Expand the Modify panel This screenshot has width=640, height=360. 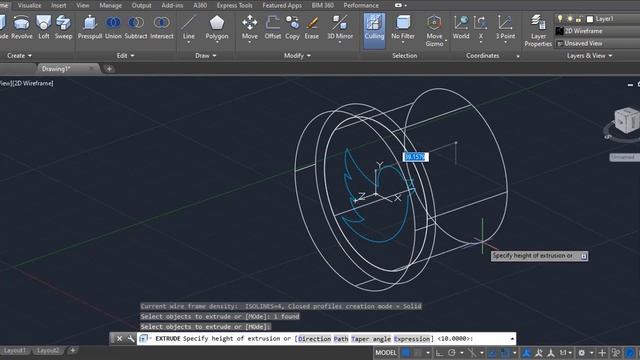pos(297,56)
